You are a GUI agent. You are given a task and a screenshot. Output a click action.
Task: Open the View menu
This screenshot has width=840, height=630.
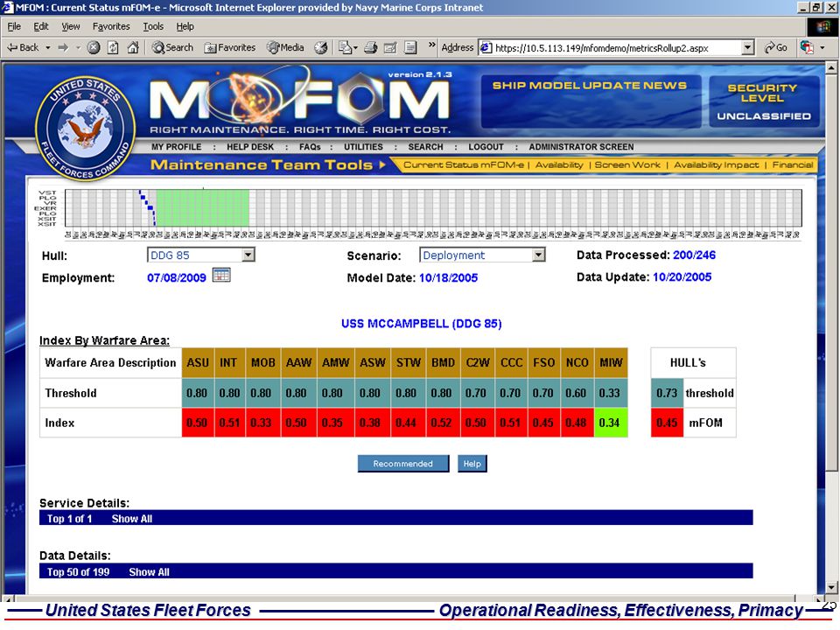coord(70,26)
